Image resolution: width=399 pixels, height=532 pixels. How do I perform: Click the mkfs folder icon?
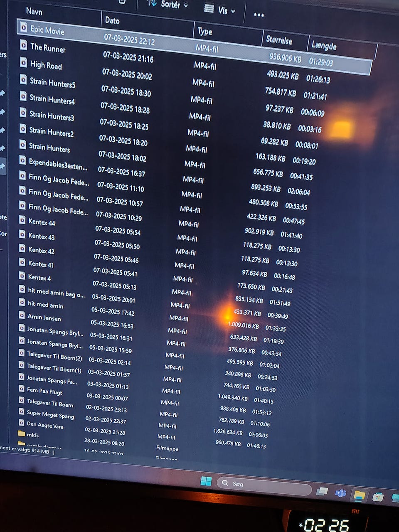coord(21,434)
